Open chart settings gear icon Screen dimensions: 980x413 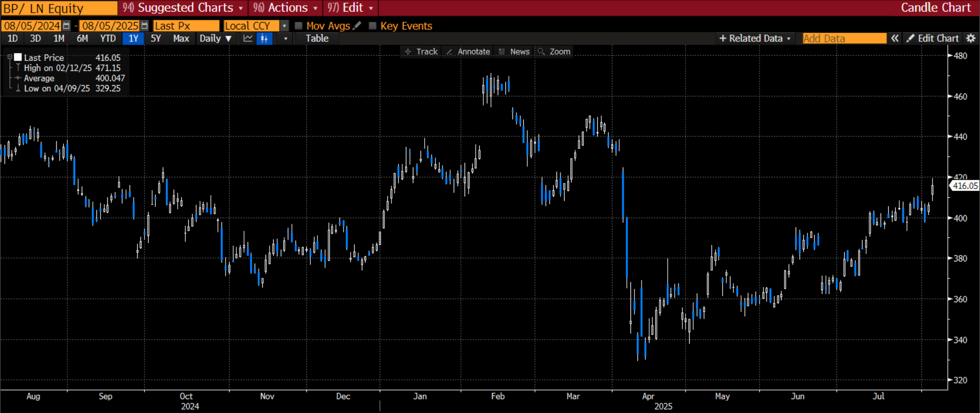(x=971, y=38)
